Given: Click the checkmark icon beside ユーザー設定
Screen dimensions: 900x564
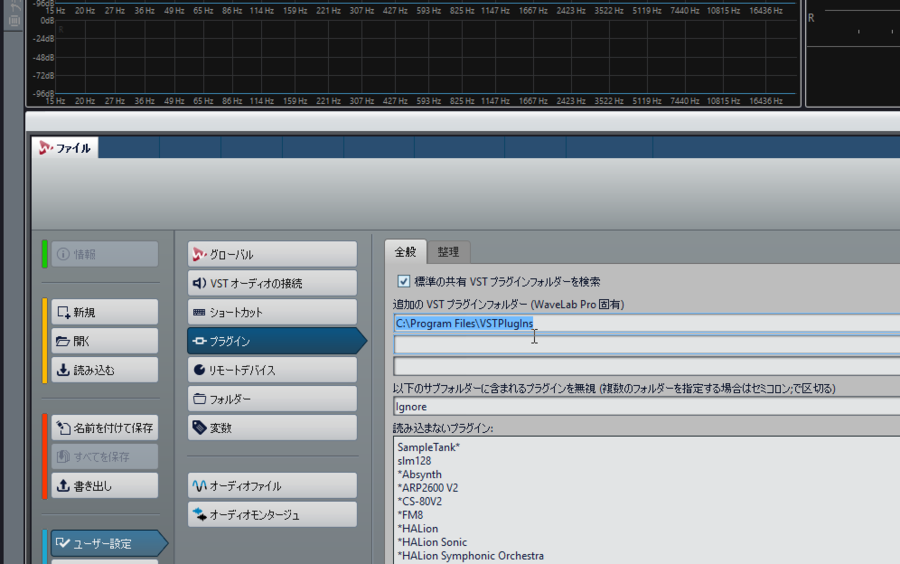Looking at the screenshot, I should [63, 543].
